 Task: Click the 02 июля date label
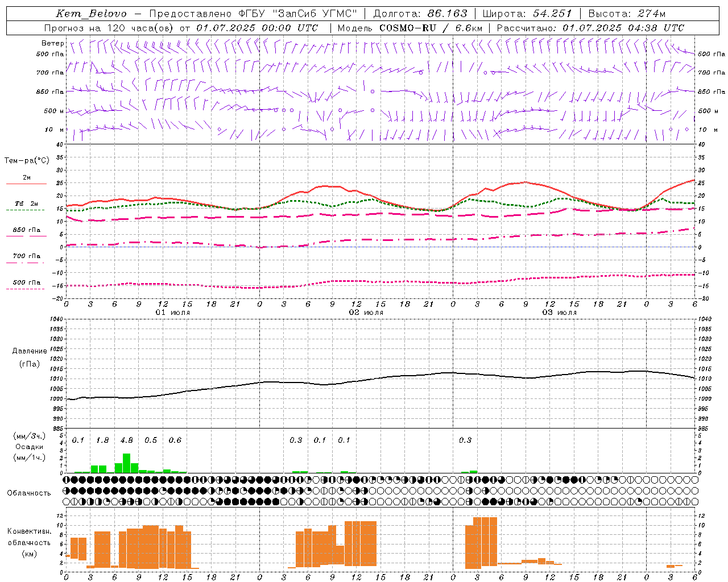click(x=366, y=313)
